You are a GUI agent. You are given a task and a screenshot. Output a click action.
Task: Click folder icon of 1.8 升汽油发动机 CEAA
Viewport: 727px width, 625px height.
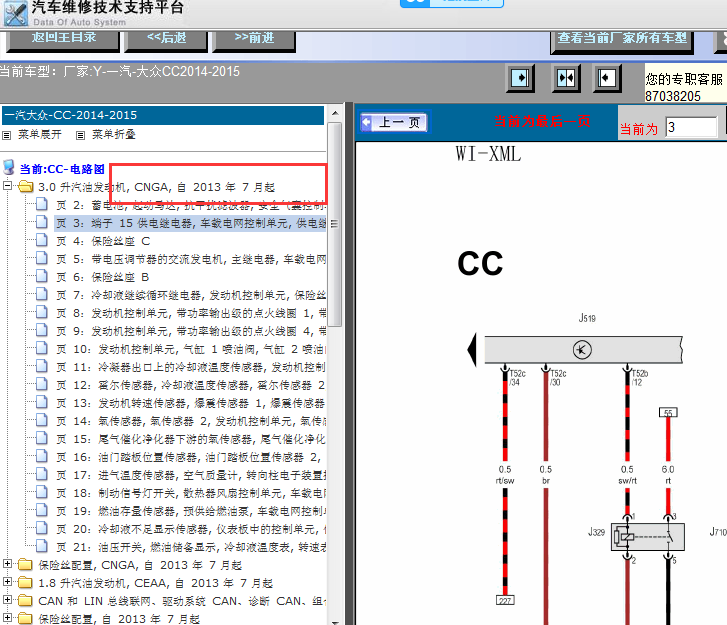26,582
